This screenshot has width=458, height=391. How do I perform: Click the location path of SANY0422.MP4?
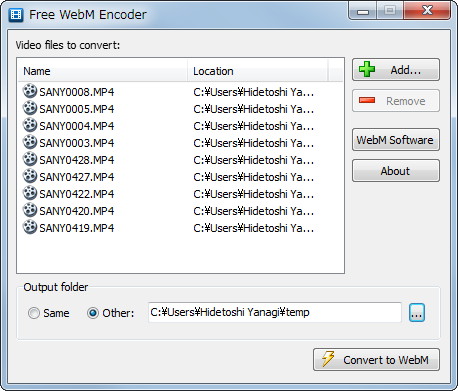[x=253, y=194]
